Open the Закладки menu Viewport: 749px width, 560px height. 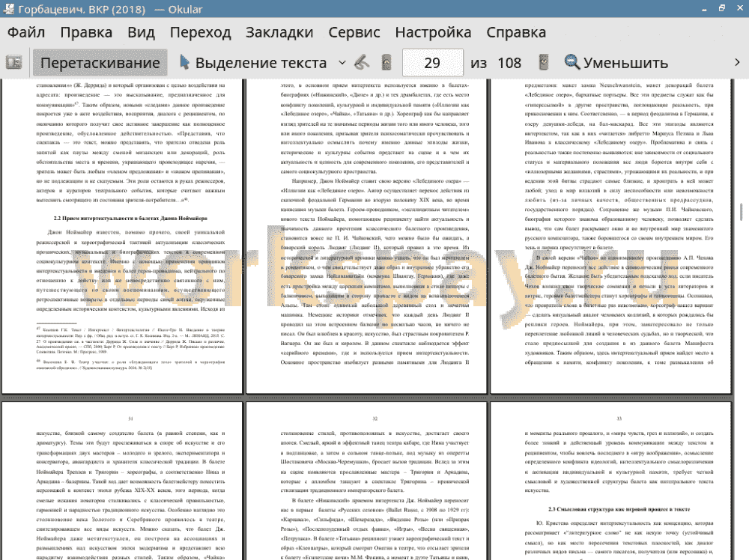pos(279,32)
